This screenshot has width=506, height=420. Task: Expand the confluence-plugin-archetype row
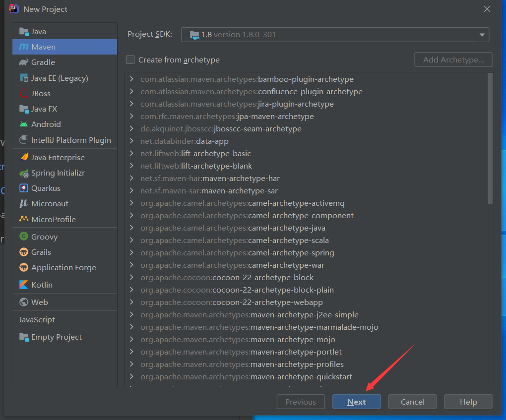coord(131,91)
